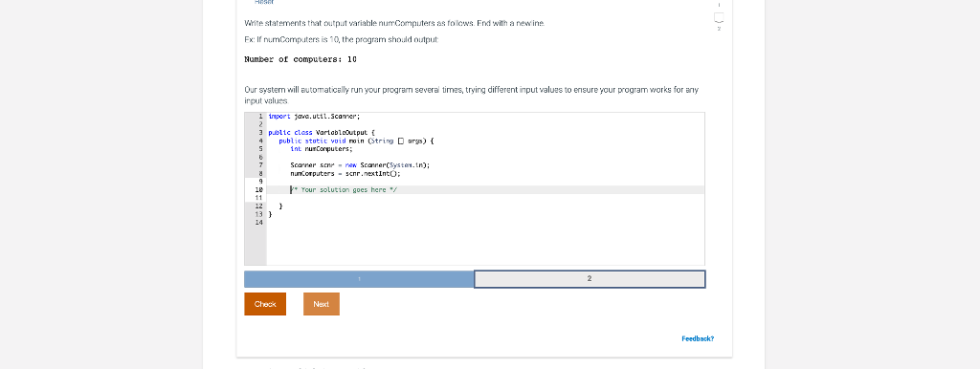
Task: Click the 'Our system will automatically run' paragraph
Action: (x=471, y=95)
